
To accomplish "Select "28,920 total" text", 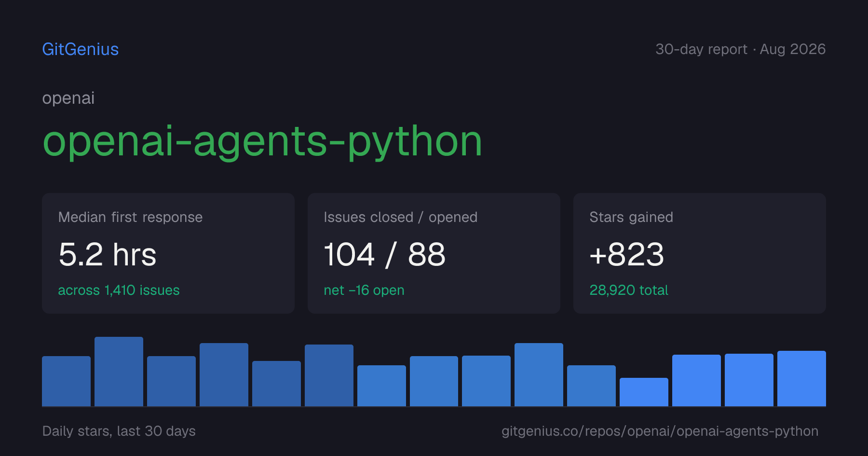I will click(x=629, y=290).
